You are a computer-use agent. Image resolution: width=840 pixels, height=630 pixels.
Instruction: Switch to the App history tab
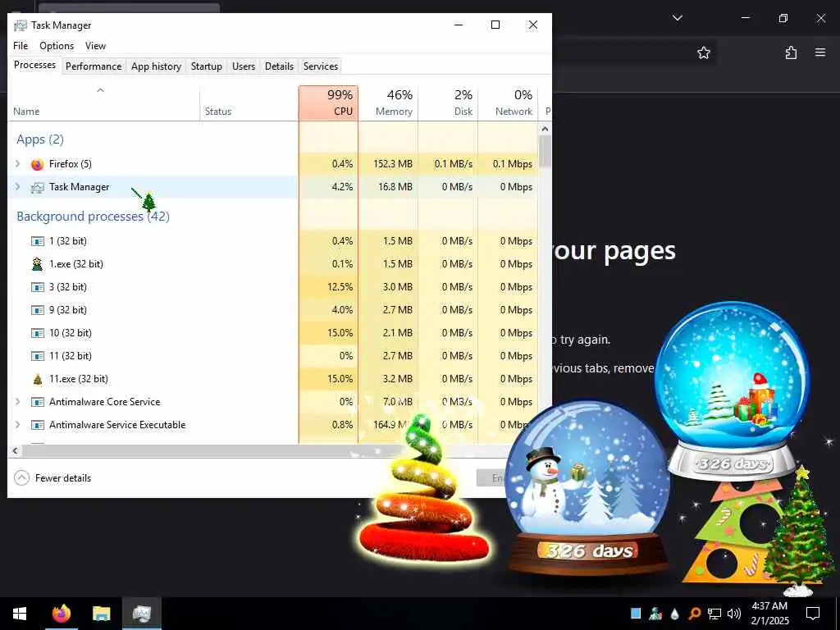pos(157,66)
